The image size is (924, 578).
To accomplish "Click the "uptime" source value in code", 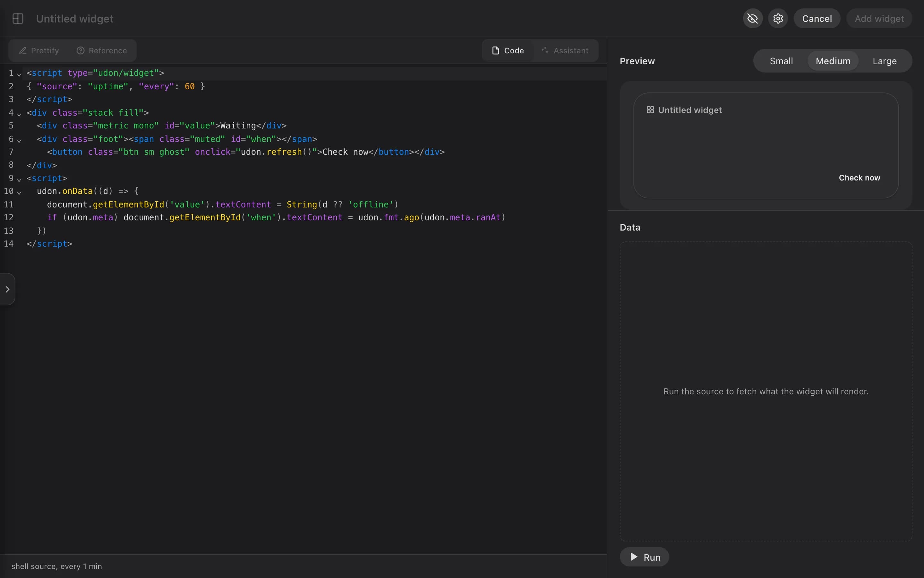I will click(108, 86).
